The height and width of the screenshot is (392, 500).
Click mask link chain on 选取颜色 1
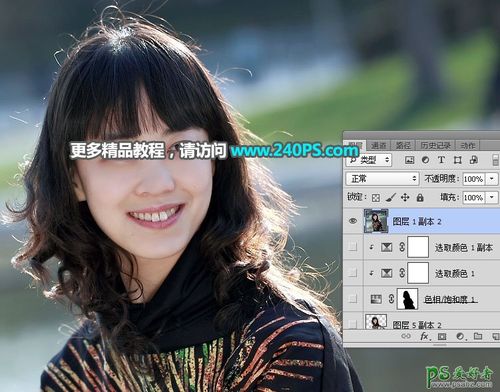(x=402, y=273)
